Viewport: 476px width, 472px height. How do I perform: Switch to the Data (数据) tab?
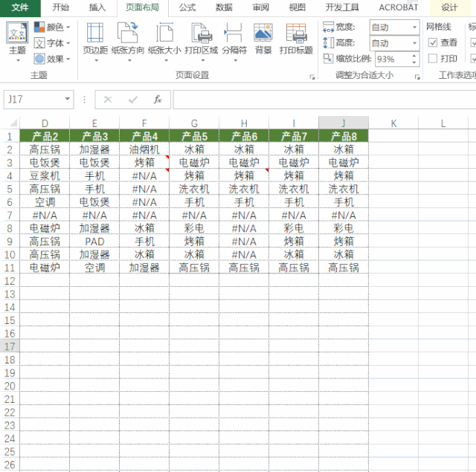(x=224, y=7)
